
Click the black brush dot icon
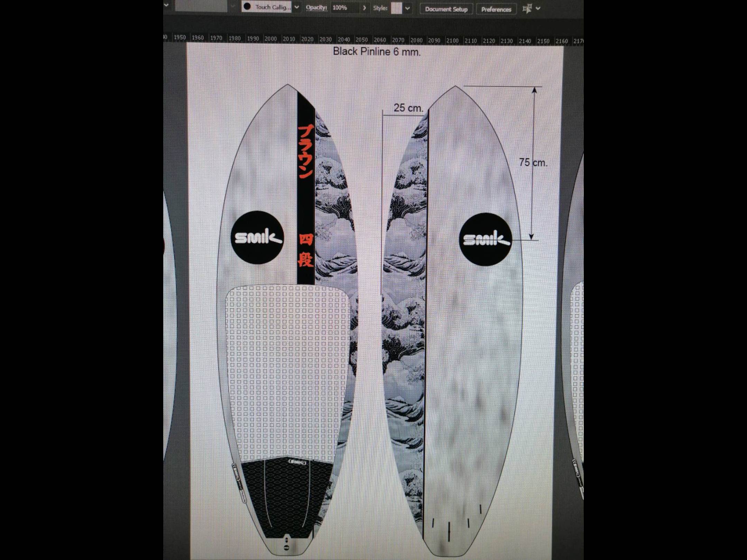[x=247, y=7]
